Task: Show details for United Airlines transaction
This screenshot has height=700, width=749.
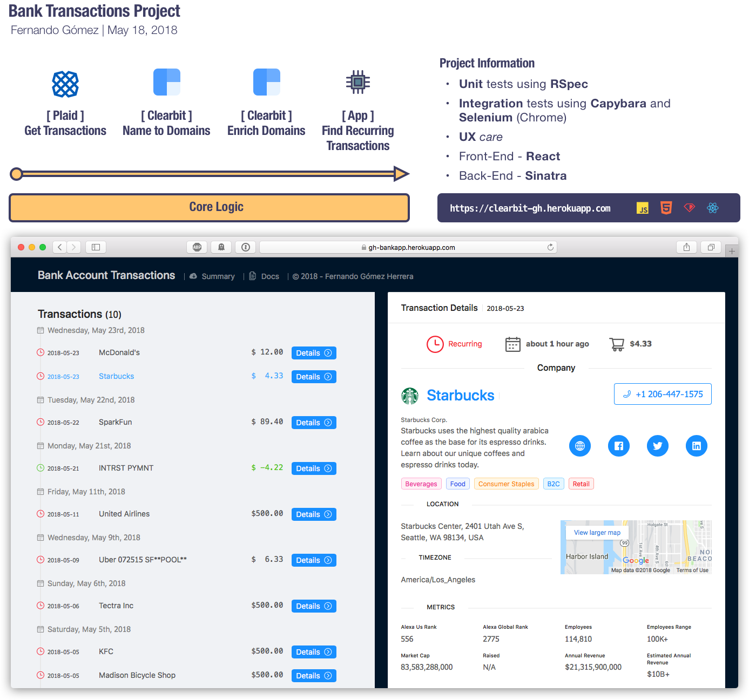Action: (313, 514)
